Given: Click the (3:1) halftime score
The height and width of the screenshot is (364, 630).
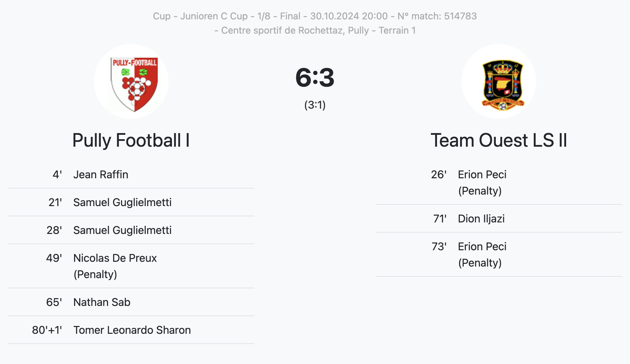Looking at the screenshot, I should click(x=315, y=105).
